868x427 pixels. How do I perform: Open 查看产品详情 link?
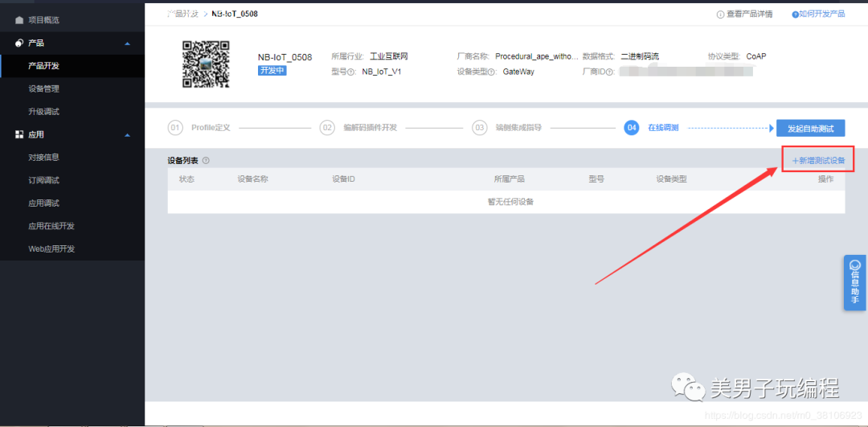pos(750,14)
